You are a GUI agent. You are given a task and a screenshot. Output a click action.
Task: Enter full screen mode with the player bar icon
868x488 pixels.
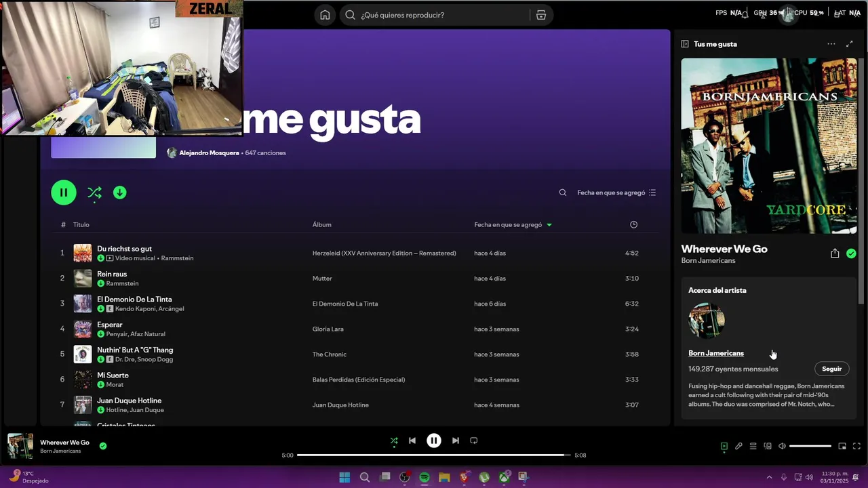[856, 446]
